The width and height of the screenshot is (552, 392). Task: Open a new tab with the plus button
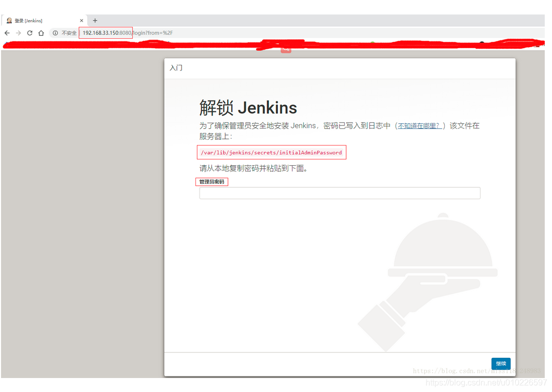pyautogui.click(x=95, y=21)
